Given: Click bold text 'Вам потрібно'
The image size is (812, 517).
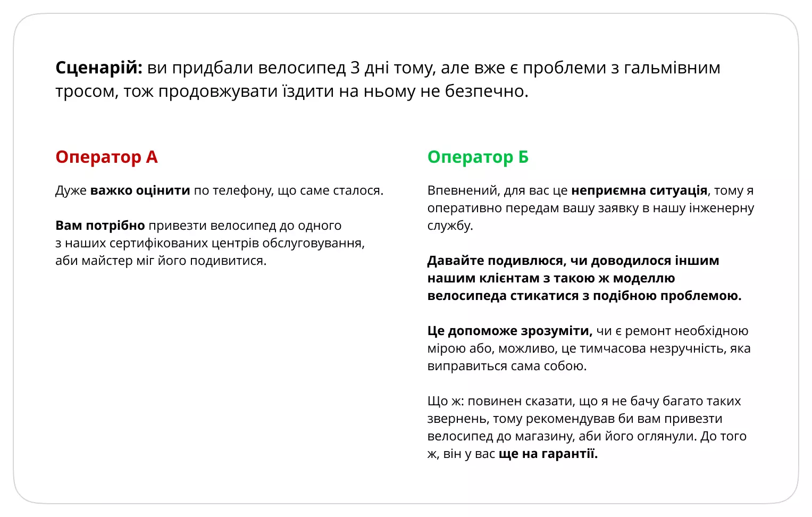Looking at the screenshot, I should 100,226.
